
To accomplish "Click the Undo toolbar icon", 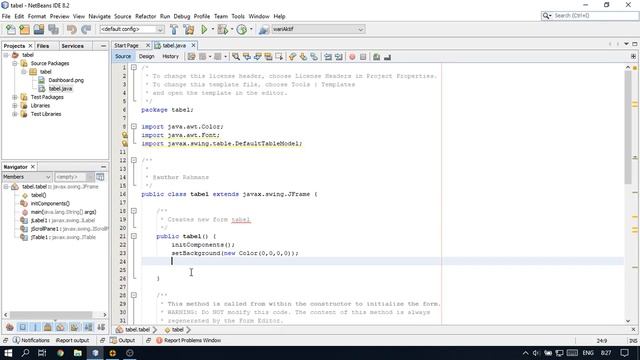I will pyautogui.click(x=71, y=29).
